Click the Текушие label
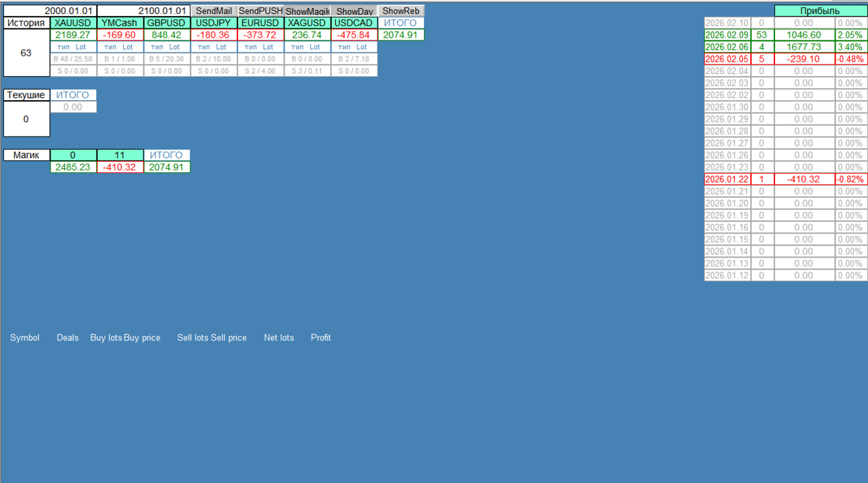Screen dimensions: 868x483 pyautogui.click(x=27, y=95)
